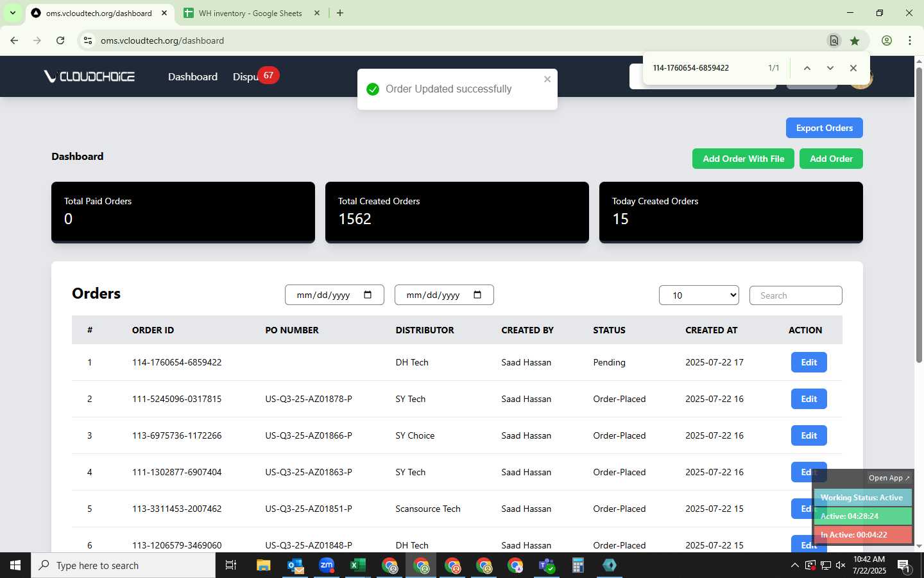Click the CloudChoice logo
Image resolution: width=924 pixels, height=578 pixels.
(89, 76)
